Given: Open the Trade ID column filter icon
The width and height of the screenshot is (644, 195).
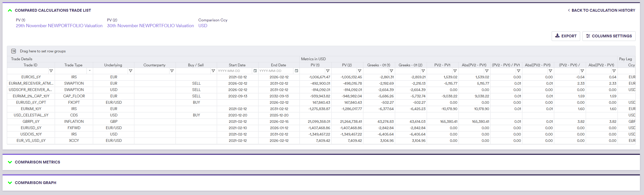Looking at the screenshot, I should pos(51,71).
